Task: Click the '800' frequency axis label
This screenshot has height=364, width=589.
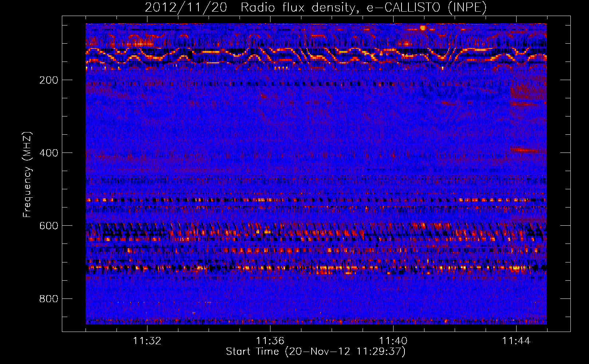Action: pos(49,299)
